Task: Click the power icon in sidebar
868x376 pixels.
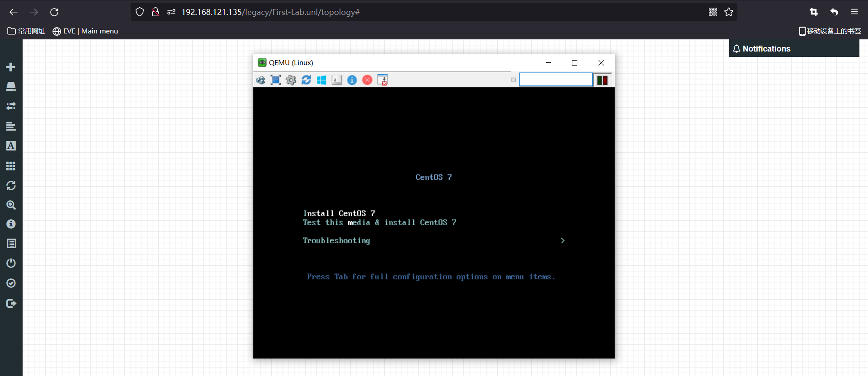Action: [x=11, y=263]
